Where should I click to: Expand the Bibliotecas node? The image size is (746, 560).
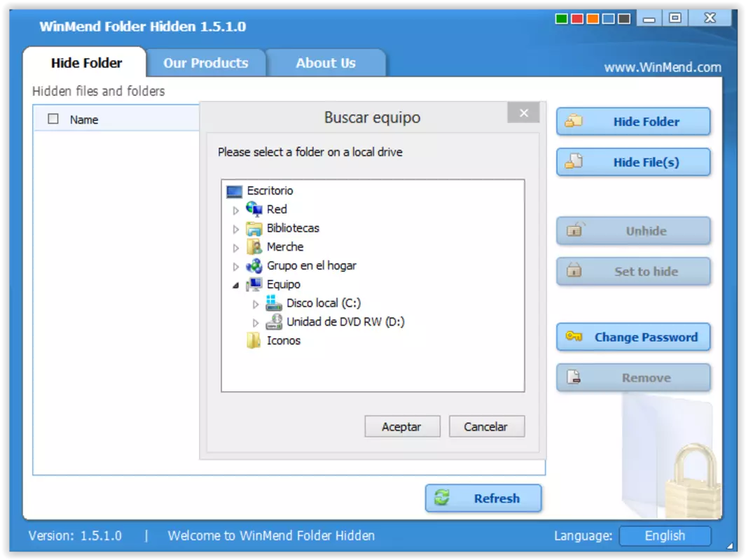pyautogui.click(x=235, y=229)
